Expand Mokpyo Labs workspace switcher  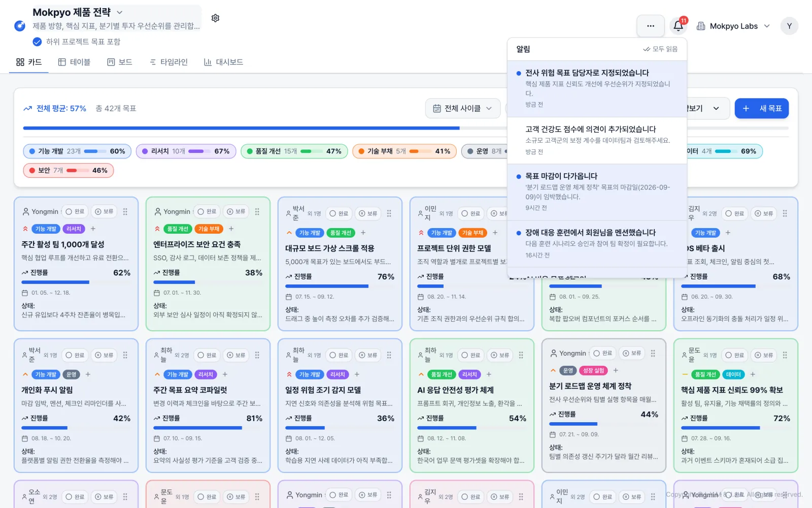[x=733, y=26]
